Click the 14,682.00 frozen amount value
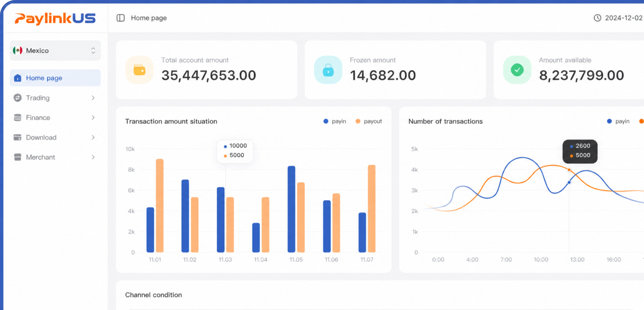 coord(383,75)
